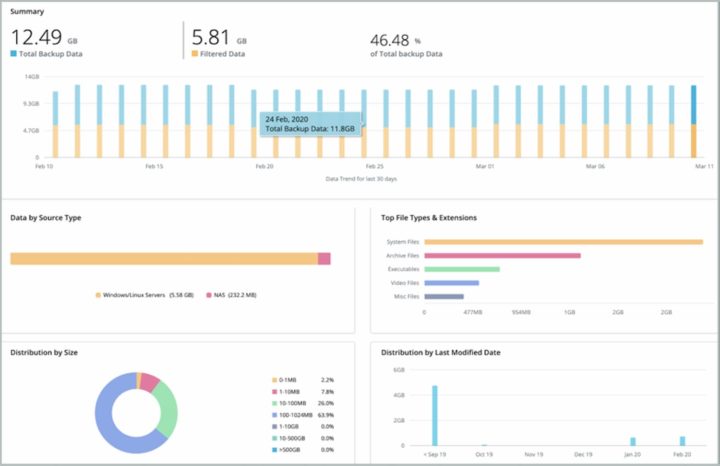Screen dimensions: 720x466
Task: Click the 'Data Trend for last 30 days' caption
Action: pos(361,179)
